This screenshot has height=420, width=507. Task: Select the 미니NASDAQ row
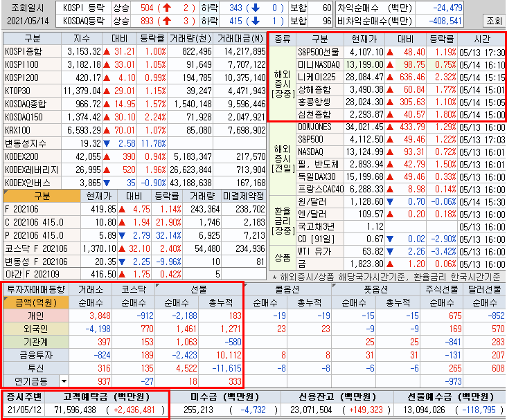[400, 65]
